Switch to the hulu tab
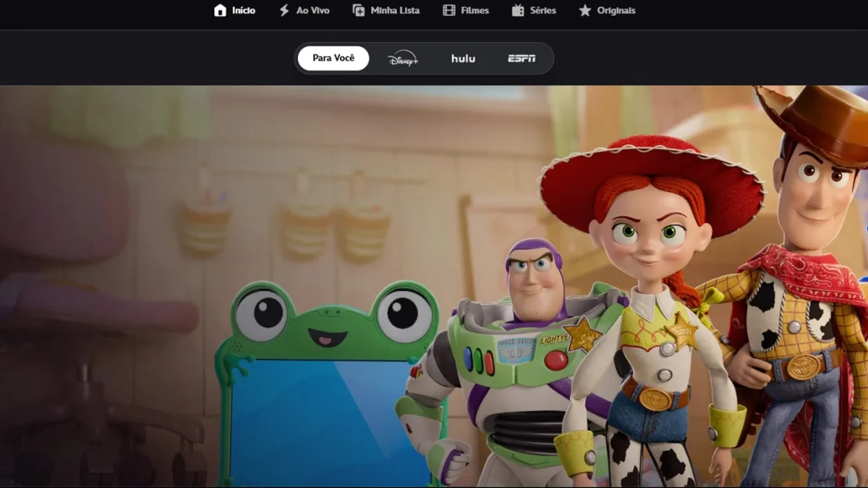Viewport: 868px width, 488px height. 463,59
